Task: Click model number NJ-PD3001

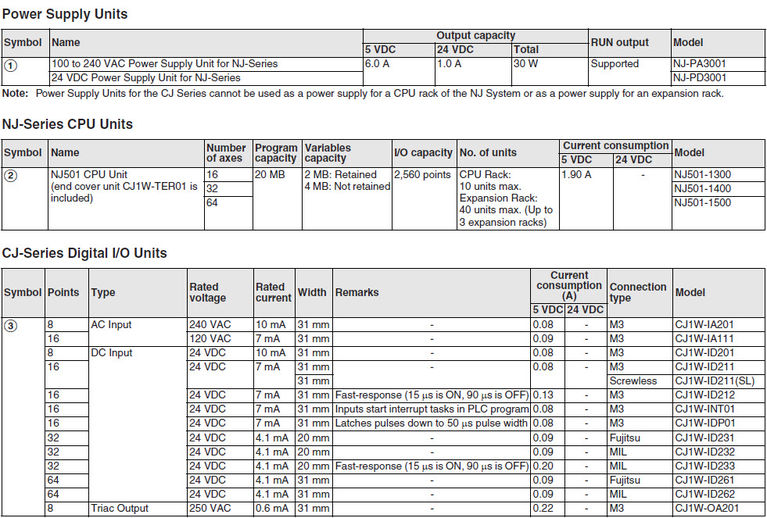Action: [700, 77]
